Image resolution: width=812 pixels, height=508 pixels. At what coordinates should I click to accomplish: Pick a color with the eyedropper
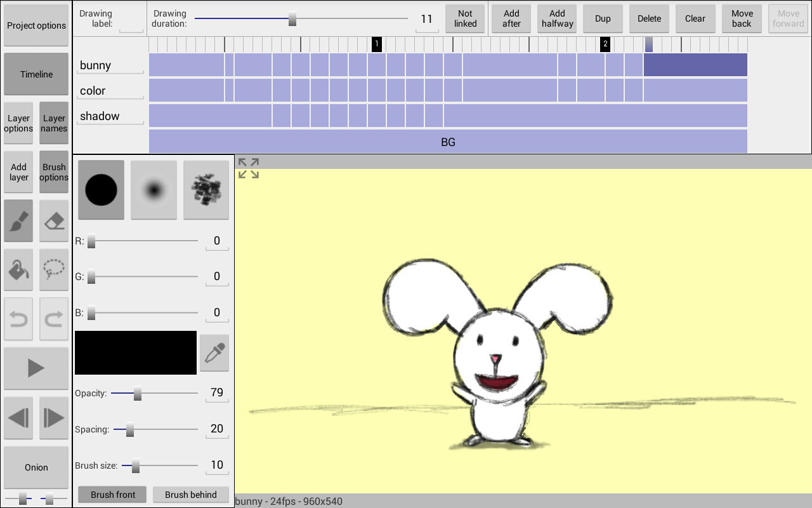[214, 352]
